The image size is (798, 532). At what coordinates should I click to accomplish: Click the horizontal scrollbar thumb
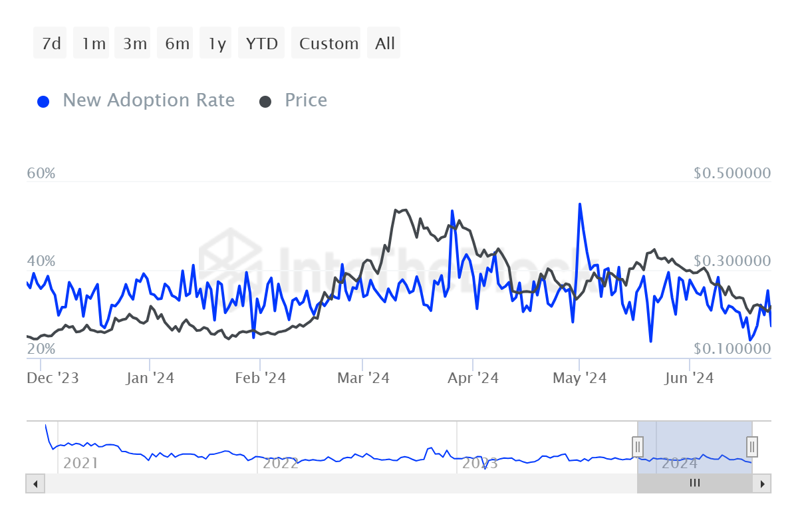pyautogui.click(x=695, y=483)
